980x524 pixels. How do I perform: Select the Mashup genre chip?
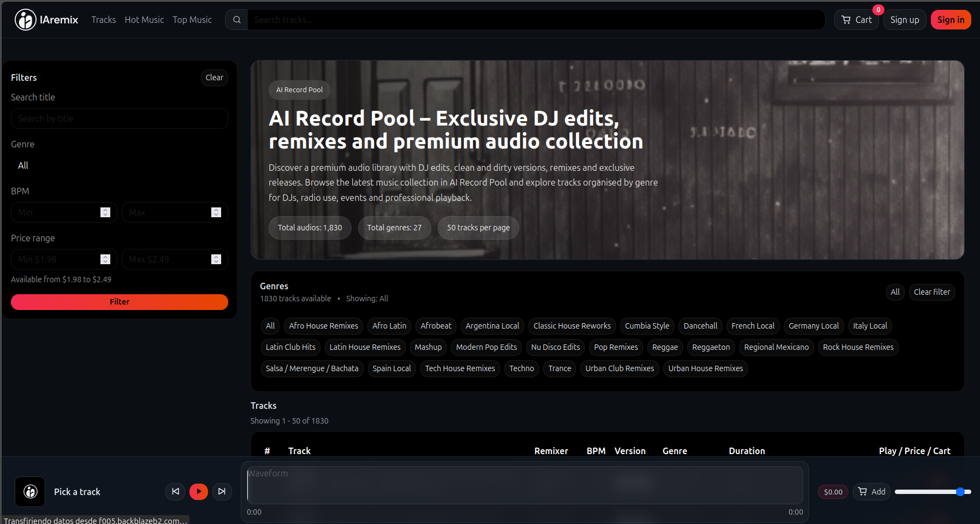pos(428,347)
